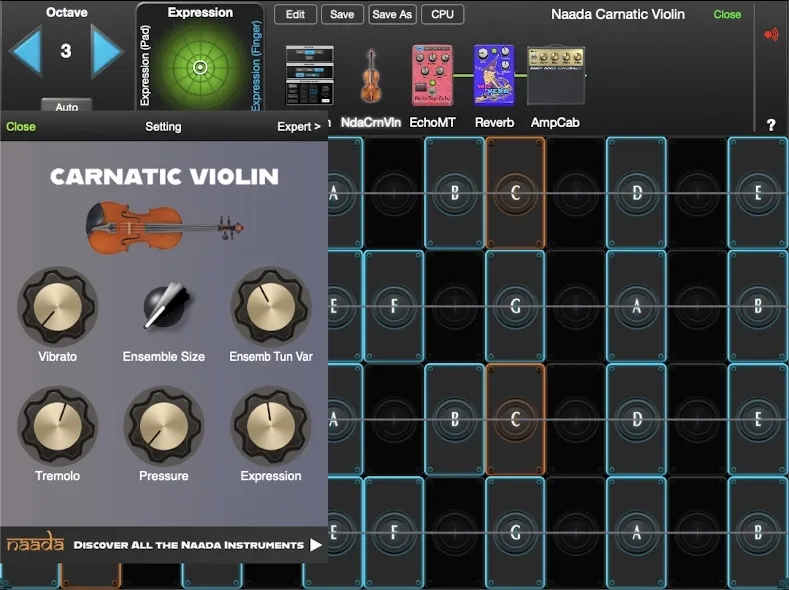Viewport: 789px width, 590px height.
Task: Click the Save As button
Action: click(x=392, y=14)
